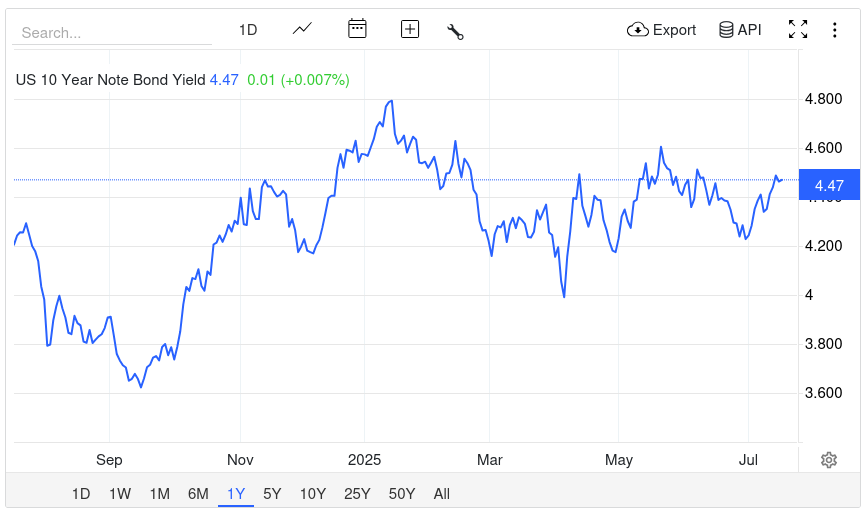
Task: Click the Export cloud download button
Action: [661, 30]
